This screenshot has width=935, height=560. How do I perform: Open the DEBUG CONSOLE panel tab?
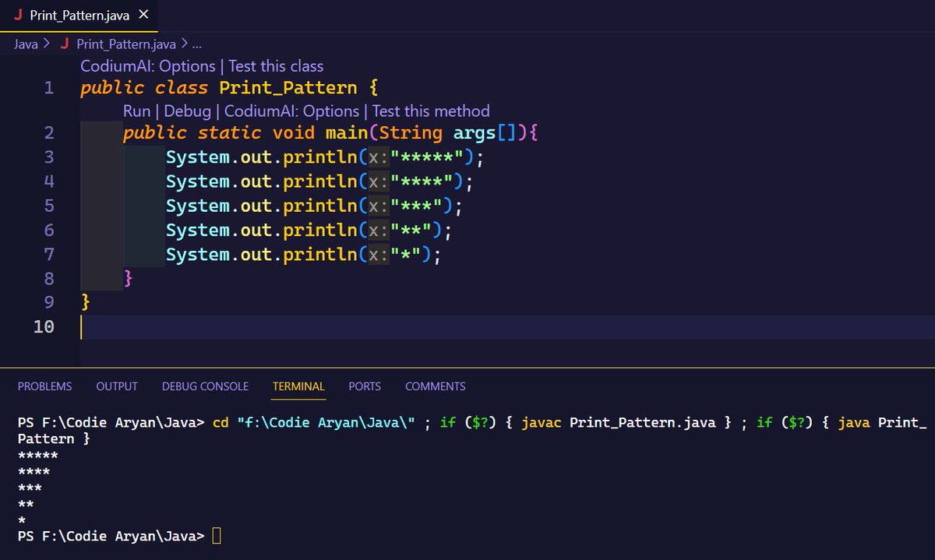coord(205,386)
